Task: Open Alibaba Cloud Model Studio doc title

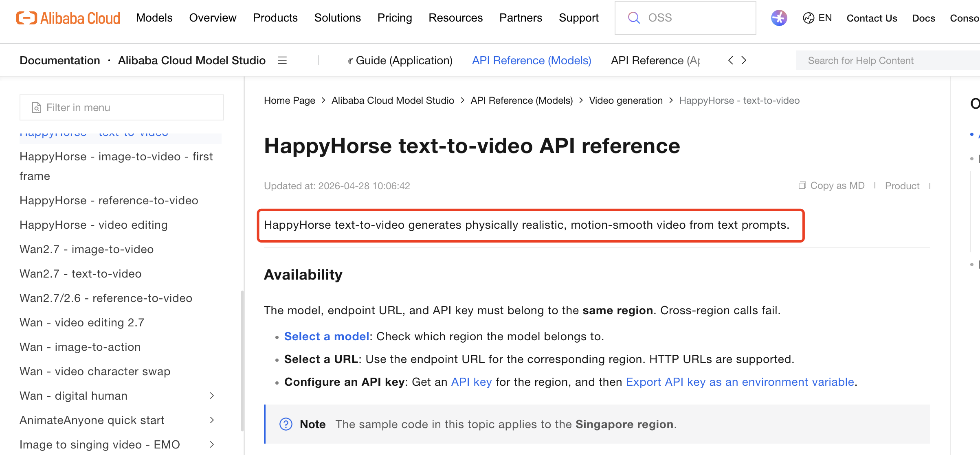Action: [192, 60]
